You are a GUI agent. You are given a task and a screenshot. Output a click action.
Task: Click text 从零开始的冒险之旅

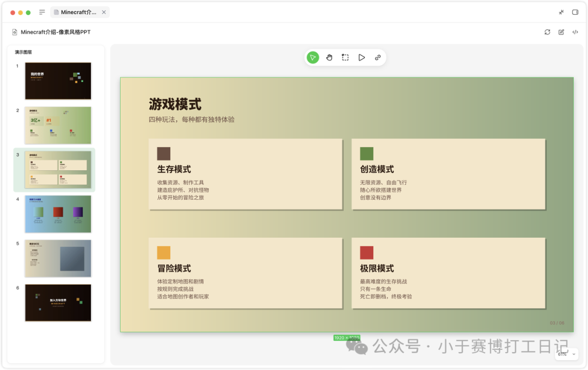(x=180, y=198)
